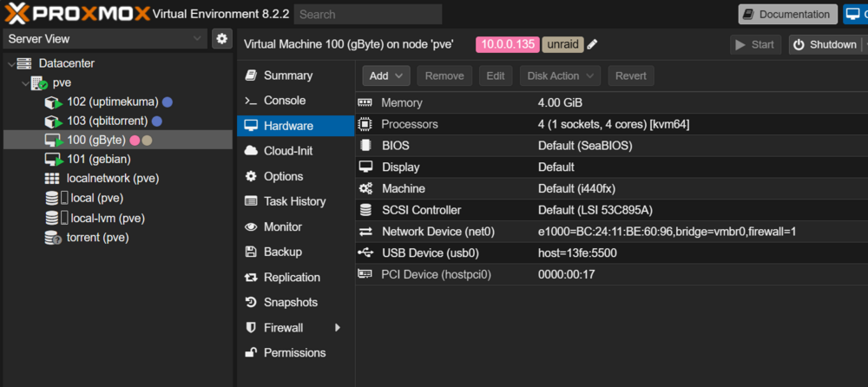Open the Server View settings gear
The height and width of the screenshot is (387, 868).
coord(222,39)
